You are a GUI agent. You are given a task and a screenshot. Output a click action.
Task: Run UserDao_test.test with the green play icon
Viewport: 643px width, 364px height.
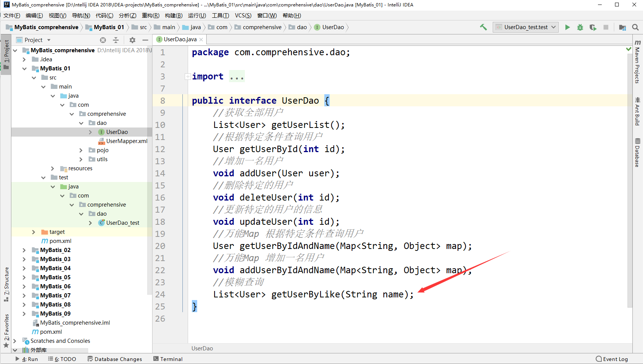[567, 27]
